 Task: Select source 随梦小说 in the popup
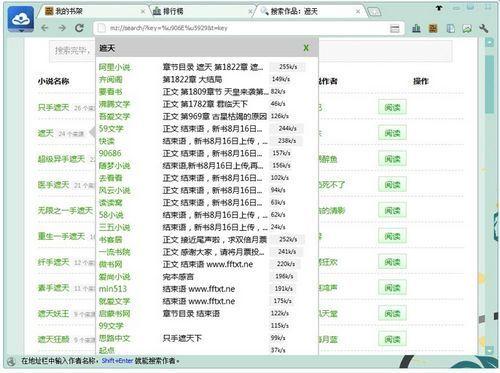[114, 166]
